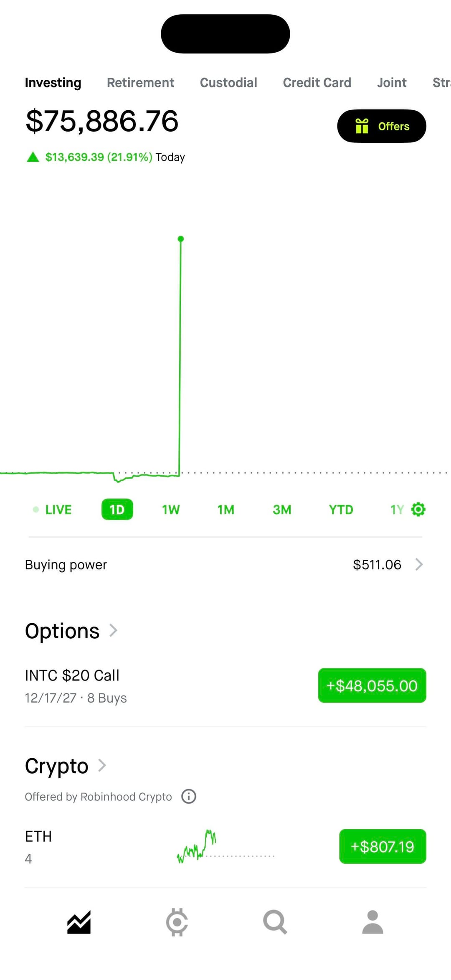Switch to the Retirement tab

coord(140,83)
